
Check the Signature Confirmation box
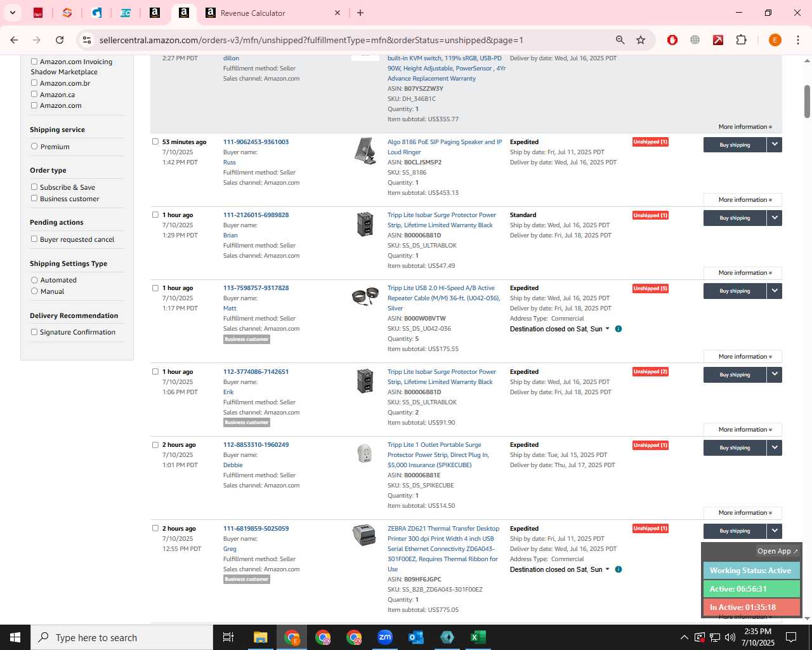(x=34, y=331)
